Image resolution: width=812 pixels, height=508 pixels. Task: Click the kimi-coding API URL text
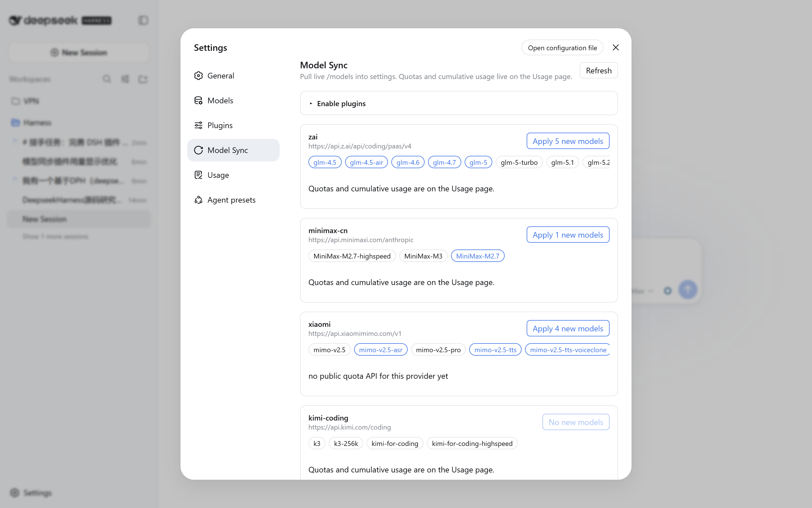[349, 427]
